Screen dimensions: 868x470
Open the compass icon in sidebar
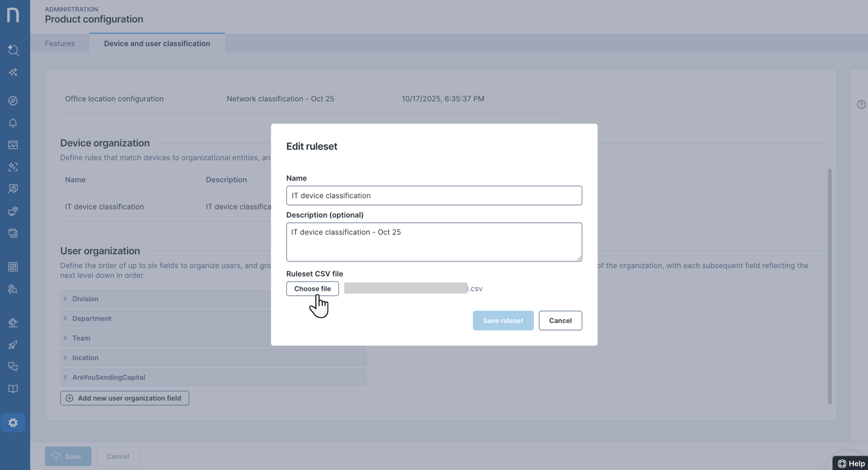point(13,101)
